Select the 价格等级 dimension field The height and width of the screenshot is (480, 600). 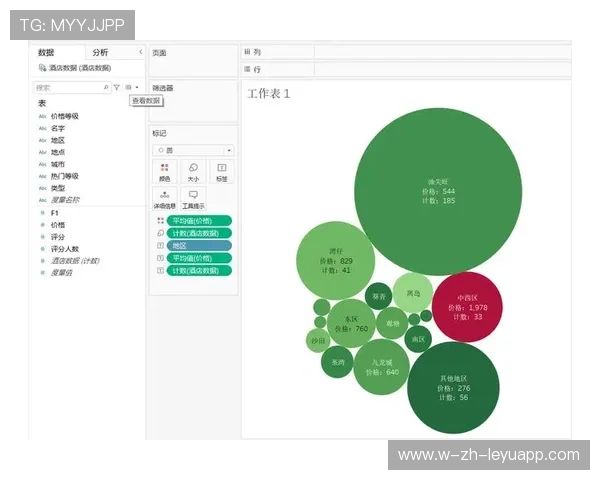click(x=65, y=116)
